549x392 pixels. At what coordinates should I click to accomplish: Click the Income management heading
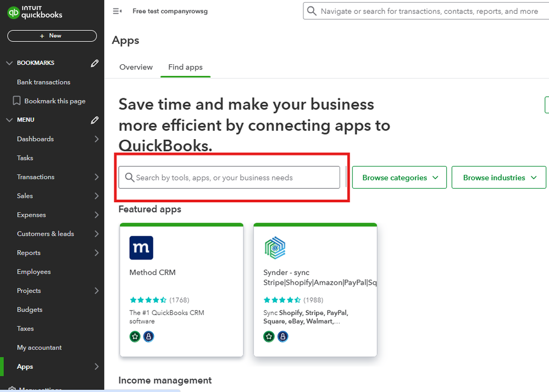(x=165, y=380)
